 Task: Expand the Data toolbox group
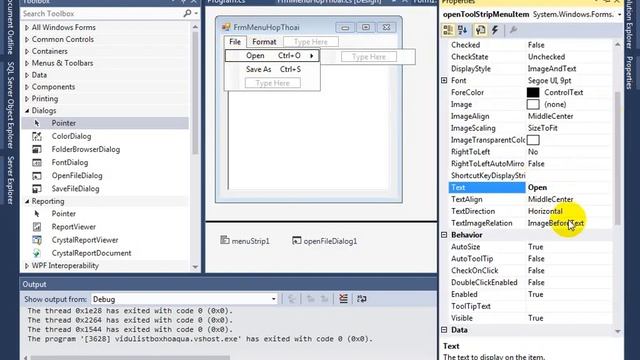tap(27, 75)
